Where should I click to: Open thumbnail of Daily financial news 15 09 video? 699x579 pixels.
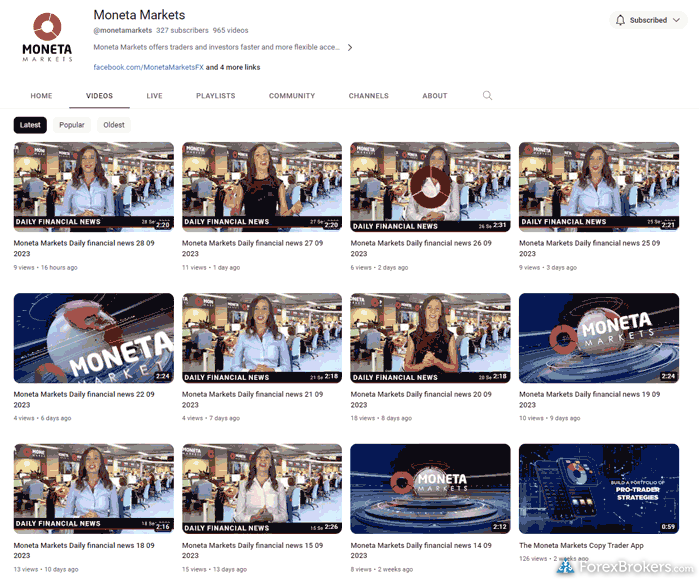coord(262,489)
